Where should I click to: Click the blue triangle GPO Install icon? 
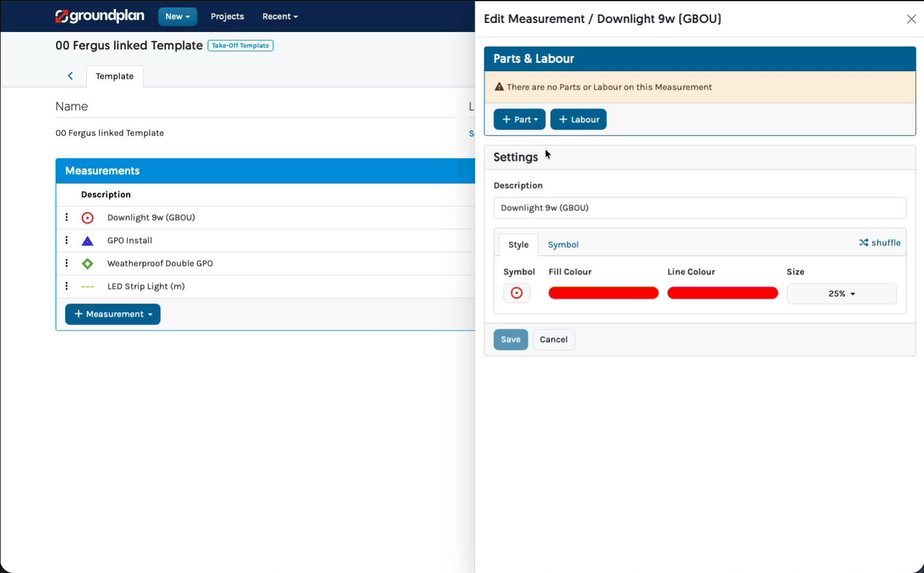pyautogui.click(x=87, y=241)
